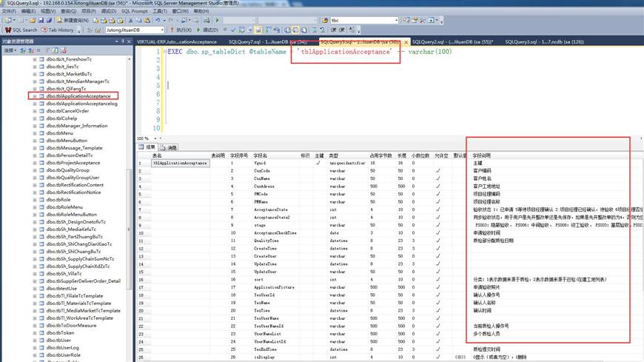Select dbo.tblApplicationAcceptancelog table
This screenshot has width=644, height=362.
pyautogui.click(x=81, y=104)
